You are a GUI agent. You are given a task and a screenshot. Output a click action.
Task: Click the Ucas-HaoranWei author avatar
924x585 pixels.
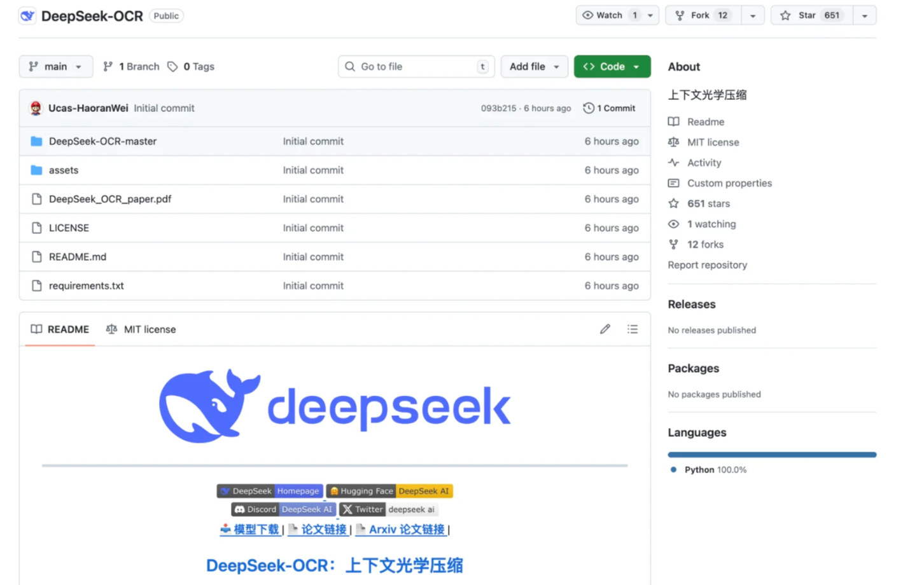tap(36, 108)
